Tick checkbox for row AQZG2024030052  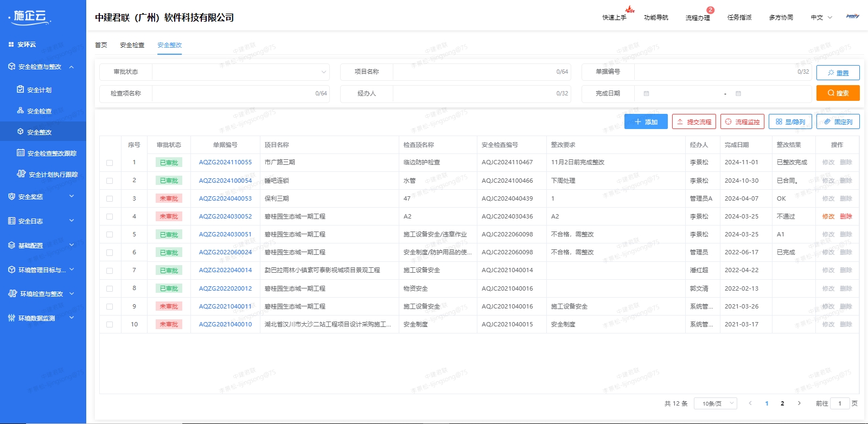coord(110,216)
